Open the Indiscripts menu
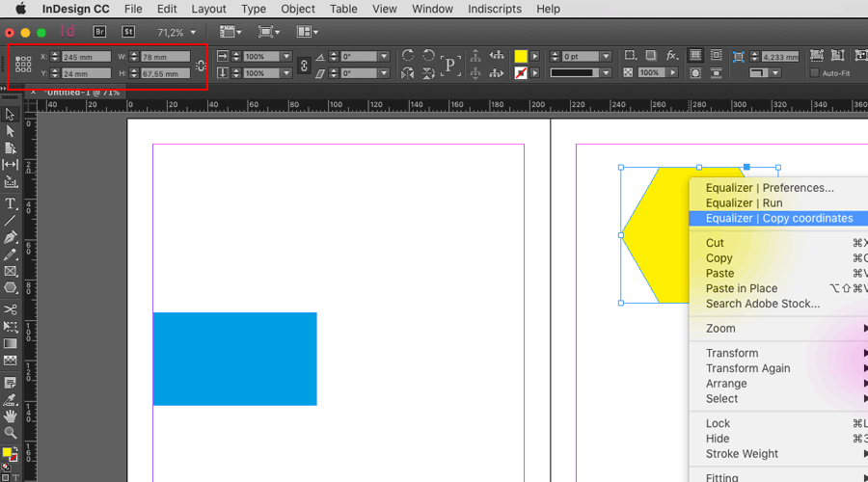Viewport: 868px width, 482px height. [494, 9]
